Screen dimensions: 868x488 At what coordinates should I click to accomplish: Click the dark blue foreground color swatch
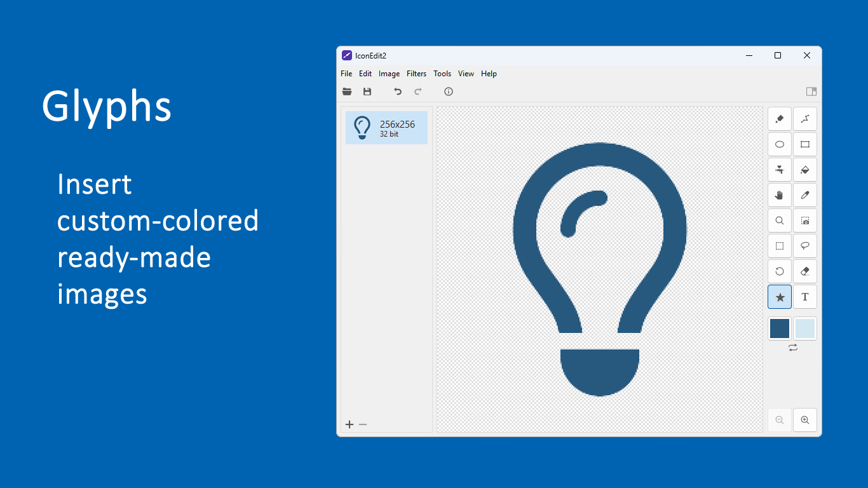pos(780,329)
